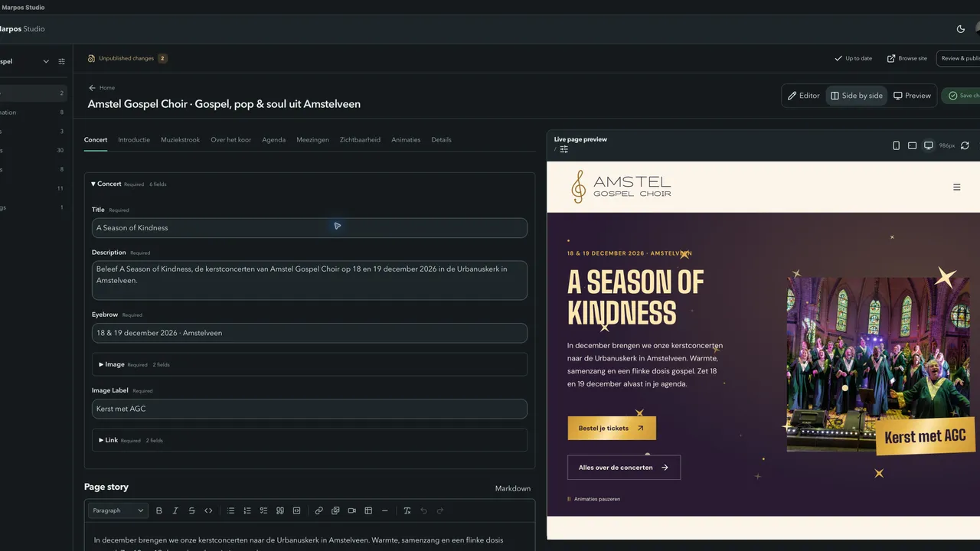Go back to Home breadcrumb
Screen dimensions: 980x551
[102, 88]
